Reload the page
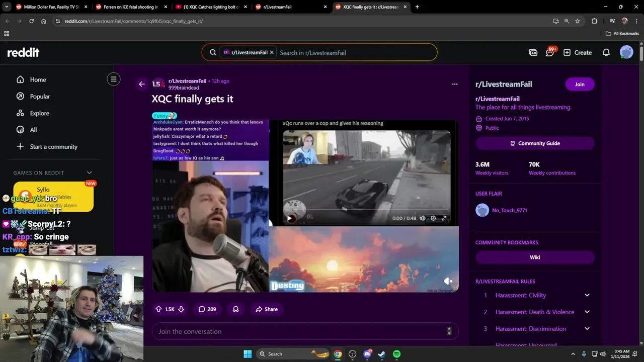The height and width of the screenshot is (362, 644). pyautogui.click(x=31, y=21)
